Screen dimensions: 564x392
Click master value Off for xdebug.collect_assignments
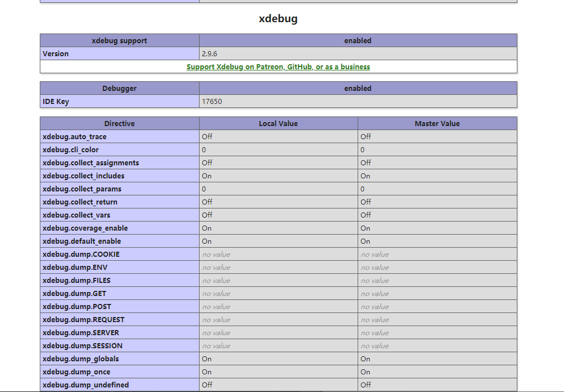click(366, 163)
